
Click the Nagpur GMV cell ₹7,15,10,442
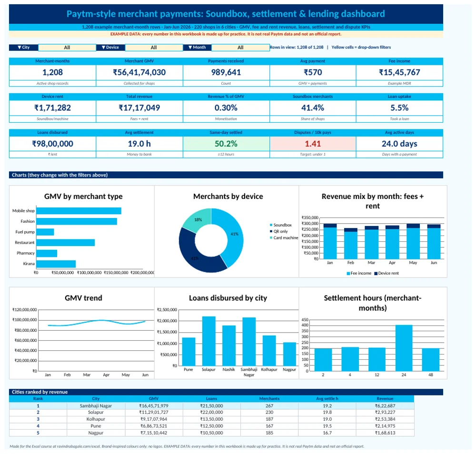click(154, 433)
